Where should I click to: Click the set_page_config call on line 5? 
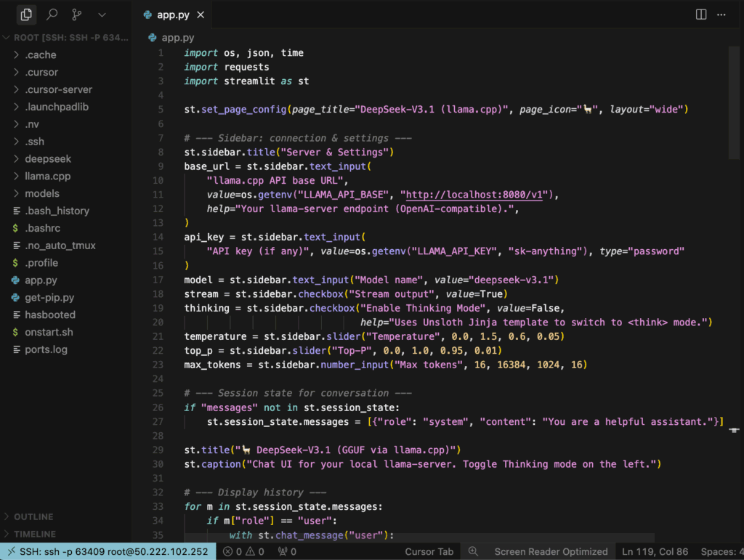coord(243,110)
